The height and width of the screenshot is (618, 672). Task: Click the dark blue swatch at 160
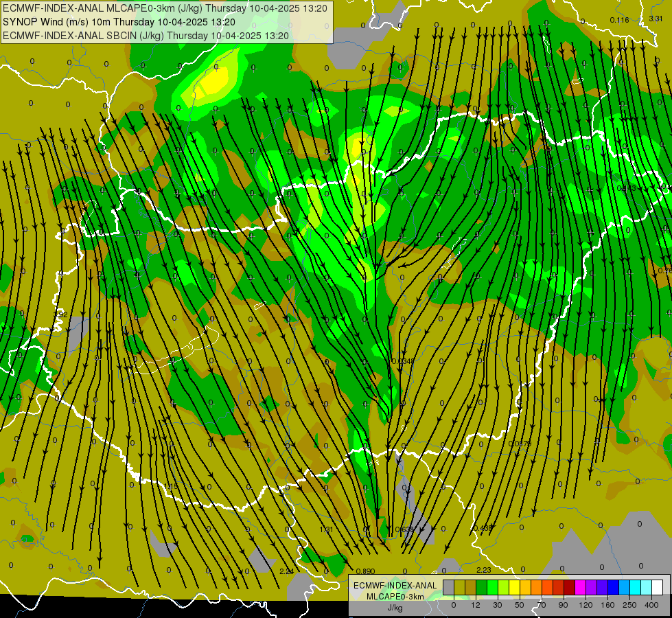[614, 587]
